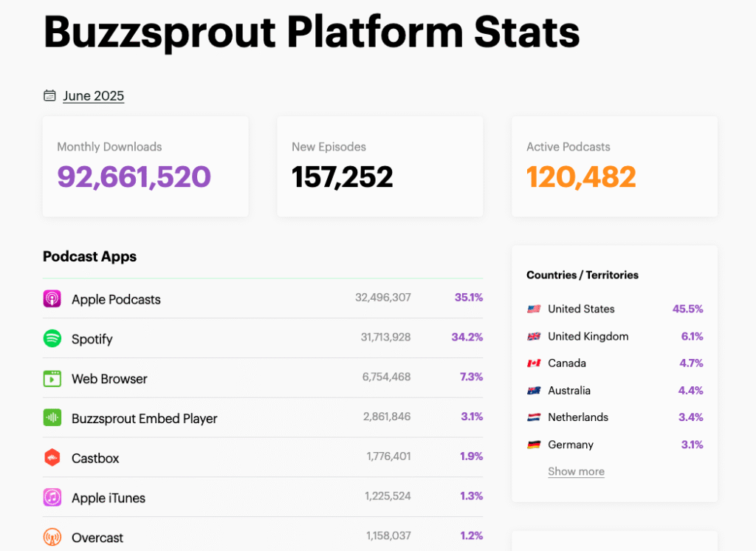Screen dimensions: 756x551
Task: Click the Monthly Downloads card label
Action: 109,147
